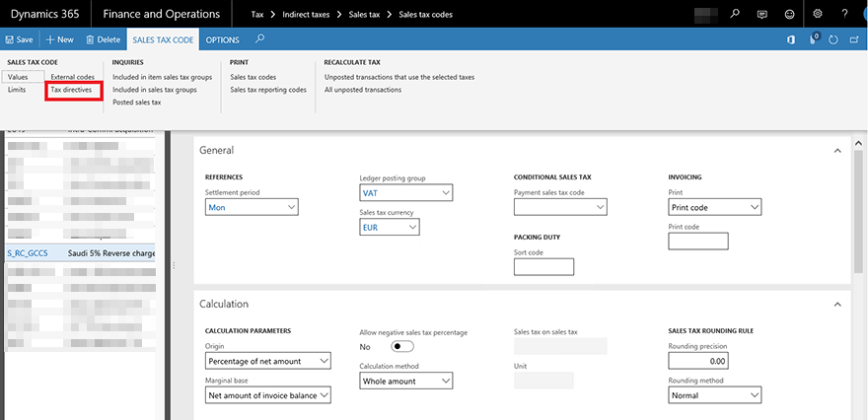Click the action bar search magnifier icon

coord(259,39)
